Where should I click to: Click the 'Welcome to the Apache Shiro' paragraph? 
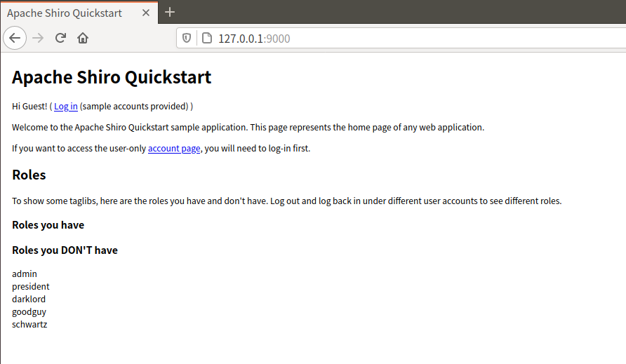(x=248, y=128)
